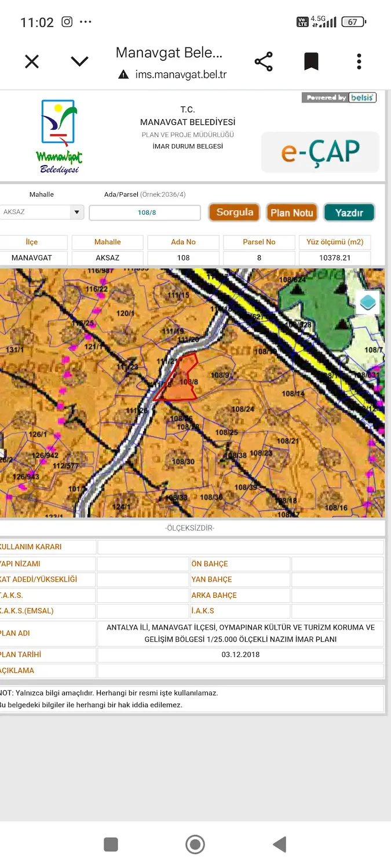
Task: Tap the status bar notification overflow dots
Action: [x=85, y=22]
